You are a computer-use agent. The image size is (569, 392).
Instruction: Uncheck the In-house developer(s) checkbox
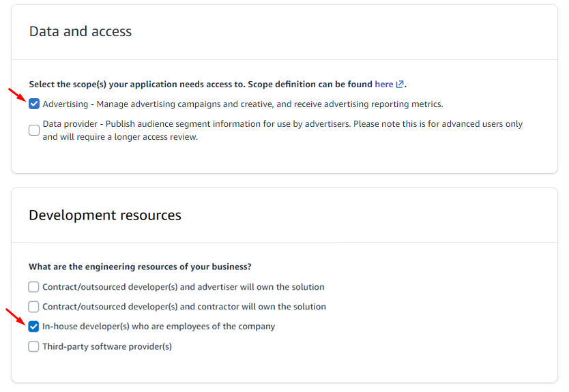(x=34, y=327)
